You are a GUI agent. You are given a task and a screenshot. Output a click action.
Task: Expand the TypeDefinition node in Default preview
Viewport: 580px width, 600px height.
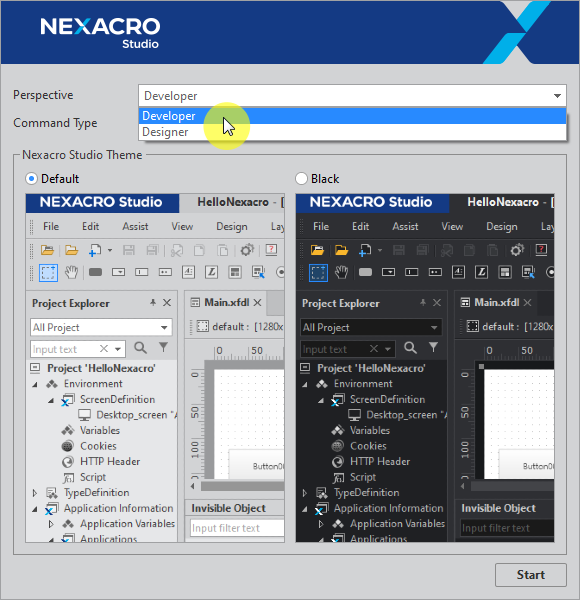35,493
